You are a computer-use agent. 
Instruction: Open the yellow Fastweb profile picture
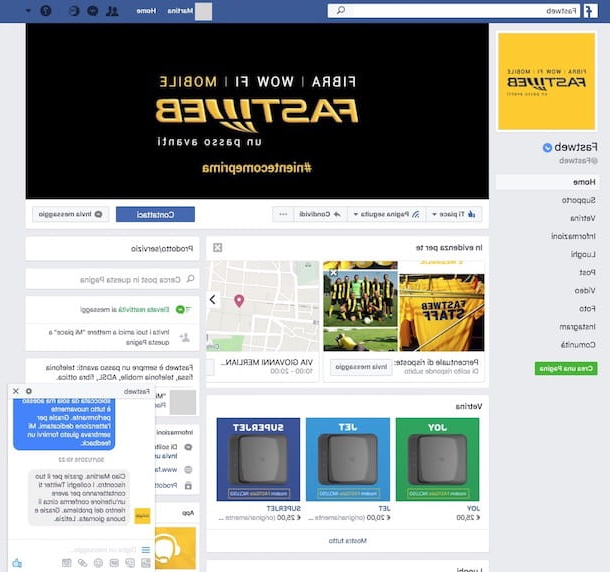[547, 81]
